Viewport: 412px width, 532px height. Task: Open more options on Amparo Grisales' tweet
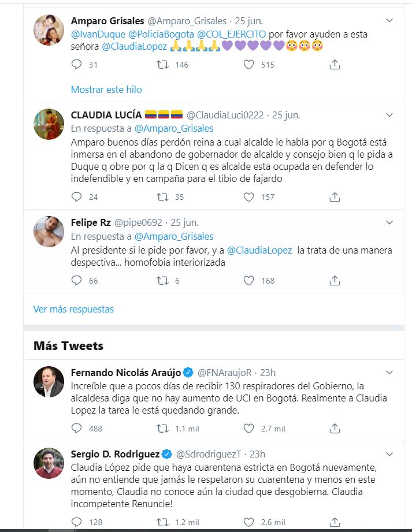[x=389, y=21]
